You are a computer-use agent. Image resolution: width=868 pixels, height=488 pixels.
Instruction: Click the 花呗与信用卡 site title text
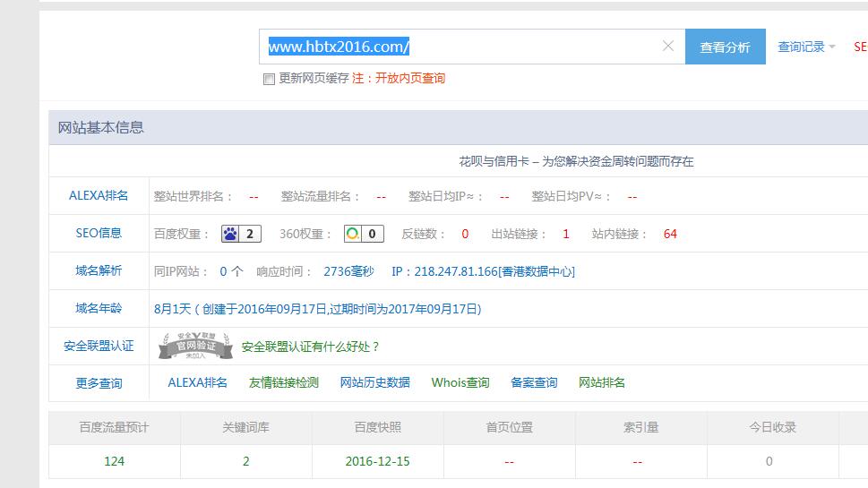(x=576, y=161)
